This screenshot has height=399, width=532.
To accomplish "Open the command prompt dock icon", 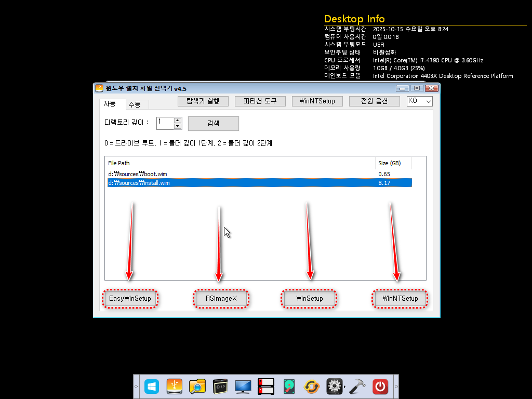I will pos(220,387).
